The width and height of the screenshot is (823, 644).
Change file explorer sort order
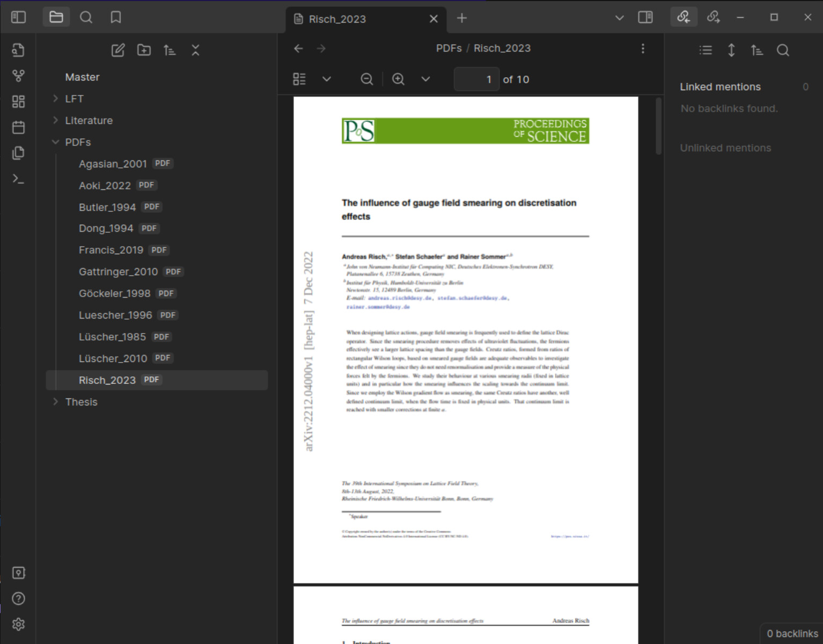[170, 50]
